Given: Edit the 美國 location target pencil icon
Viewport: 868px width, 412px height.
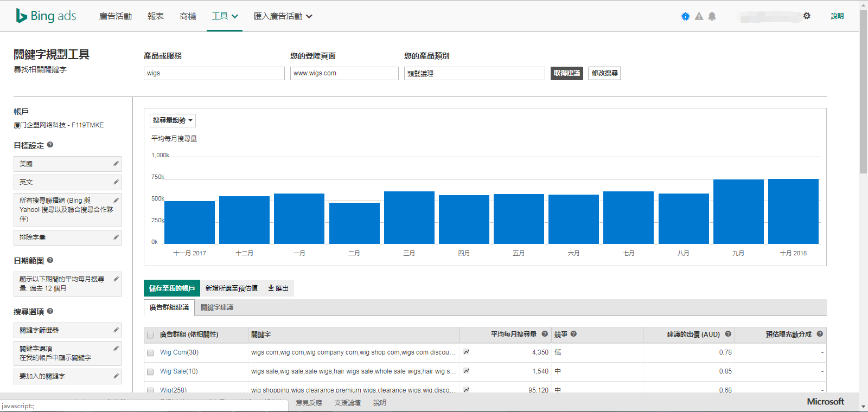Looking at the screenshot, I should (x=116, y=163).
